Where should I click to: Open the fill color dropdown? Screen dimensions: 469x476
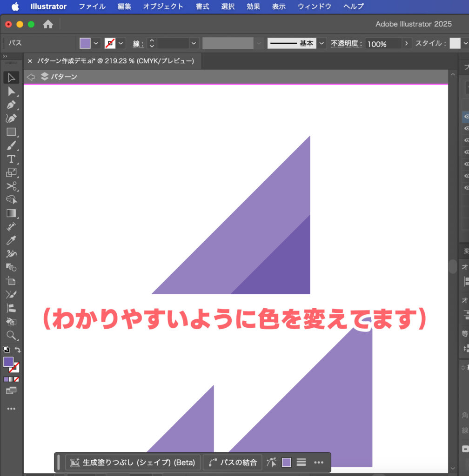point(96,43)
